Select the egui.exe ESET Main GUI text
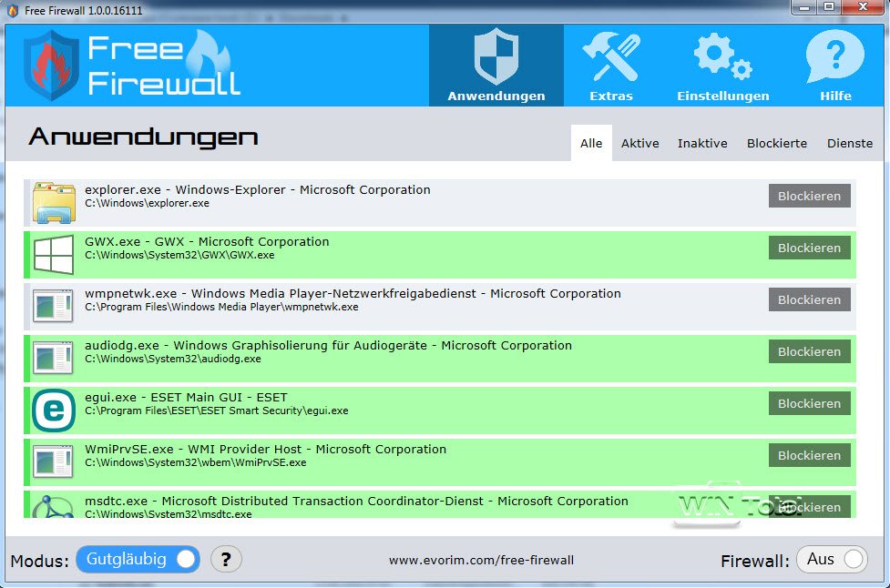The height and width of the screenshot is (588, 890). point(186,397)
